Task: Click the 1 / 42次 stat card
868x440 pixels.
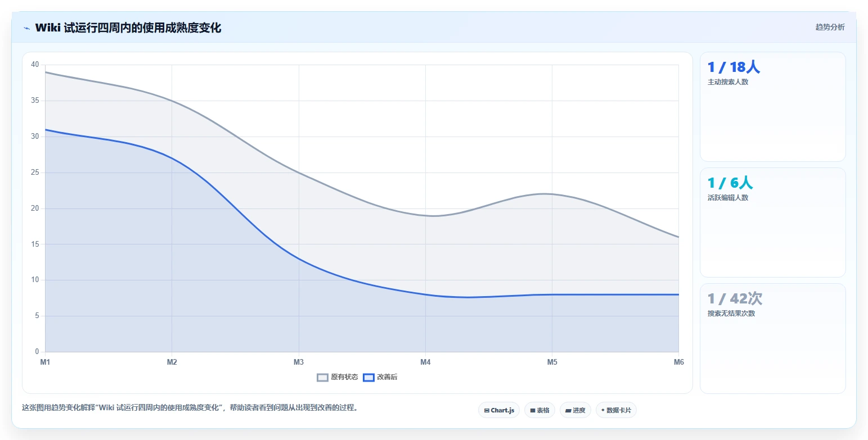Action: [772, 338]
